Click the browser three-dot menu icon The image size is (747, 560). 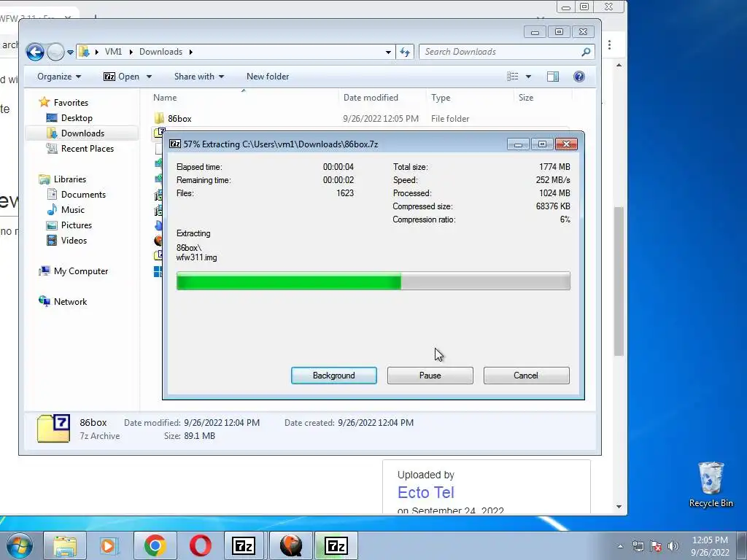click(x=609, y=44)
